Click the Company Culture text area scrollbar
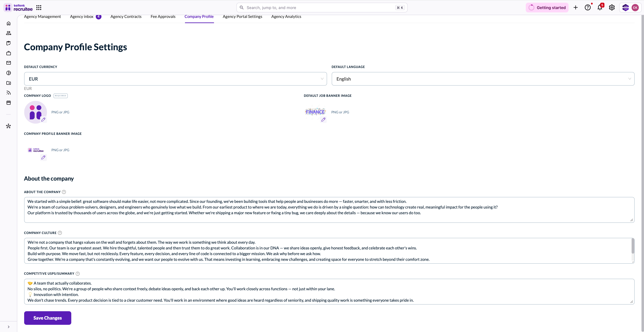 tap(633, 246)
